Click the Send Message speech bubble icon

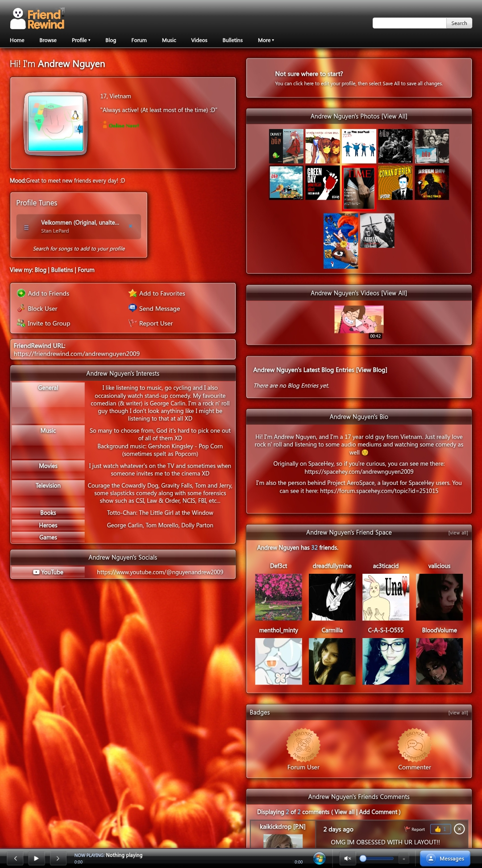coord(133,308)
